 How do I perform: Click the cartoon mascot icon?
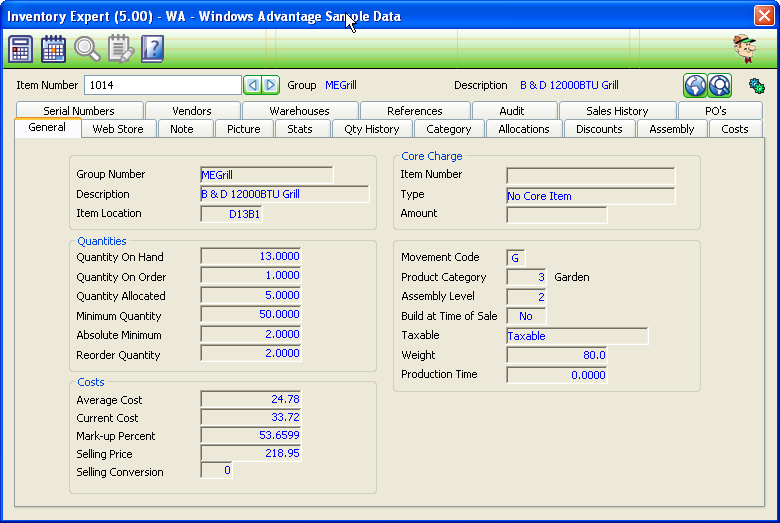tap(744, 48)
